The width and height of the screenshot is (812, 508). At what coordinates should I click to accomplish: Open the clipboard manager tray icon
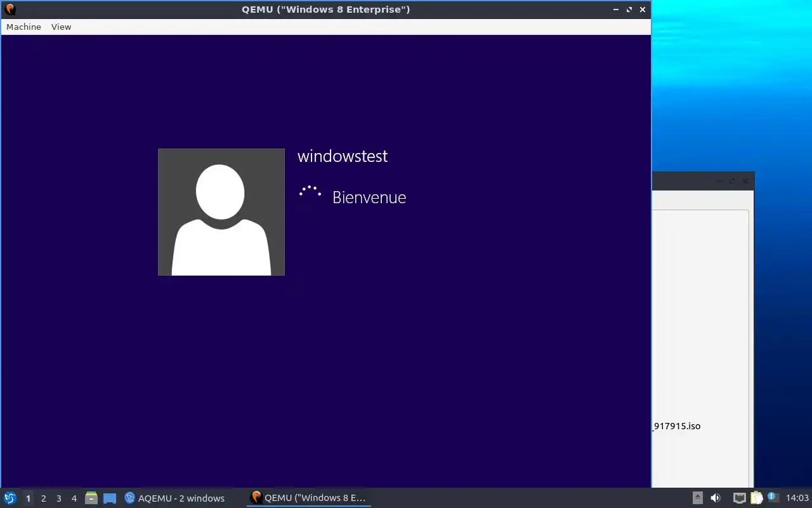point(756,498)
